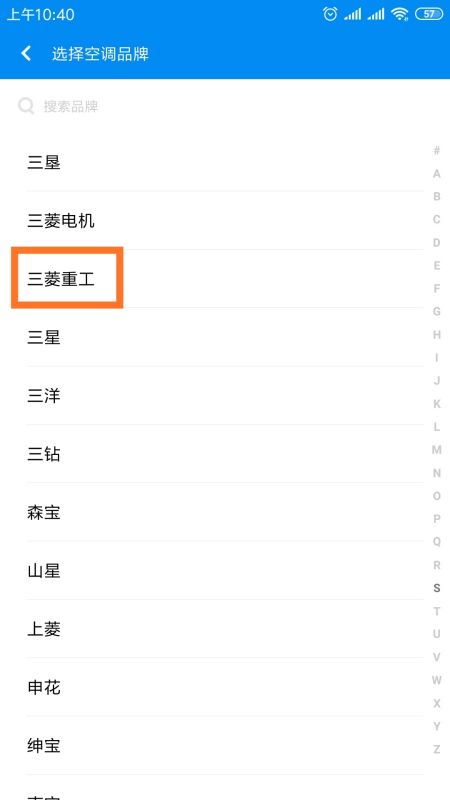The width and height of the screenshot is (450, 800).
Task: Select the 三菱重工 brand
Action: [225, 279]
